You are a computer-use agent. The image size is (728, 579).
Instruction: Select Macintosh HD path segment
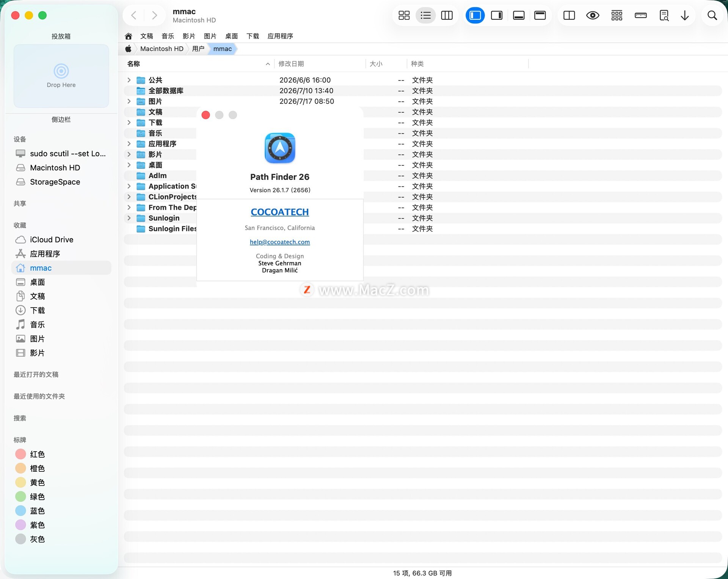click(x=162, y=49)
